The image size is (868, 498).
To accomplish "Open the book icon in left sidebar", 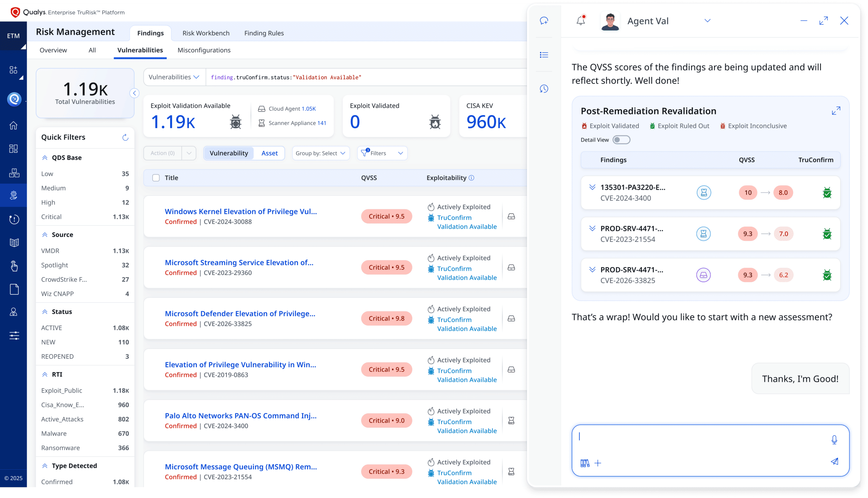I will click(x=14, y=243).
